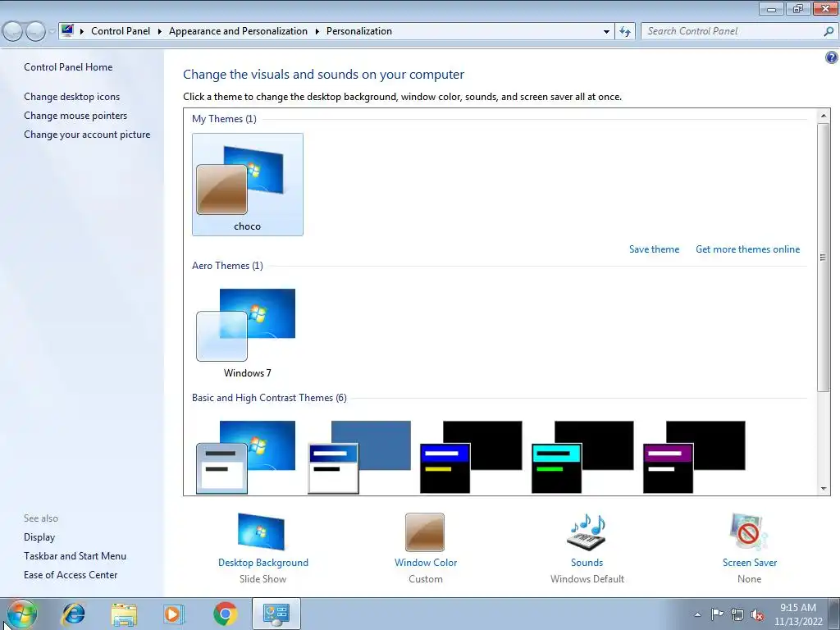Click the theme list scroll down arrow
840x630 pixels.
824,489
